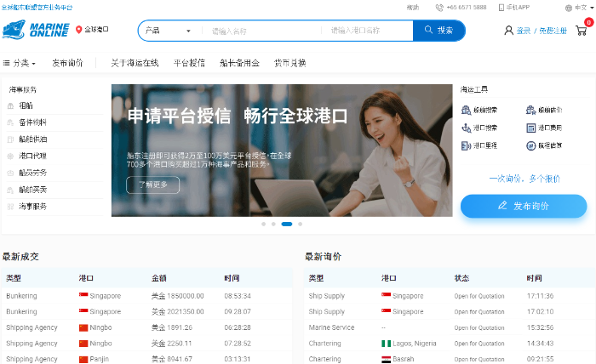Select 港口代理 in the services sidebar
Viewport: 596px width, 364px height.
click(x=32, y=156)
